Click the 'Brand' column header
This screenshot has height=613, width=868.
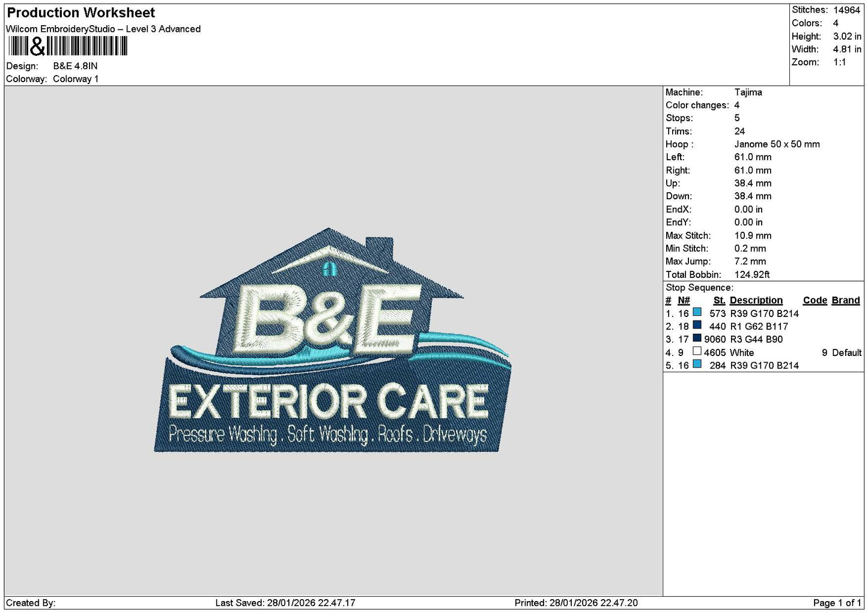(x=846, y=300)
